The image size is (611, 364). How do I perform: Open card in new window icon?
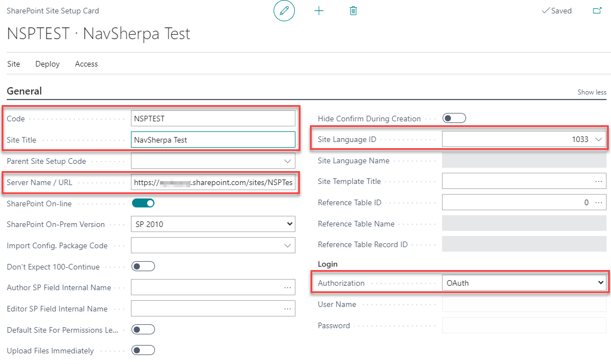click(597, 11)
